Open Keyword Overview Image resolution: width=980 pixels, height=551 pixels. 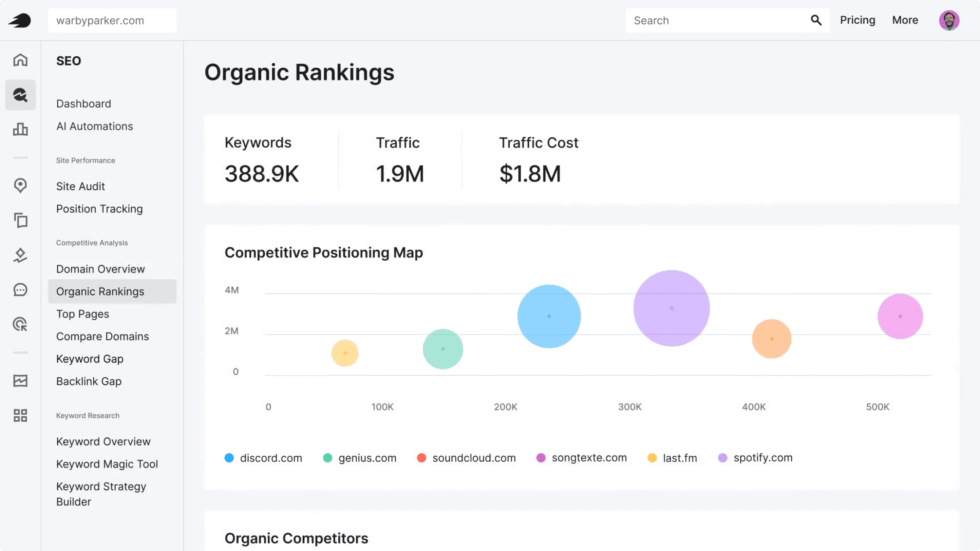click(103, 442)
